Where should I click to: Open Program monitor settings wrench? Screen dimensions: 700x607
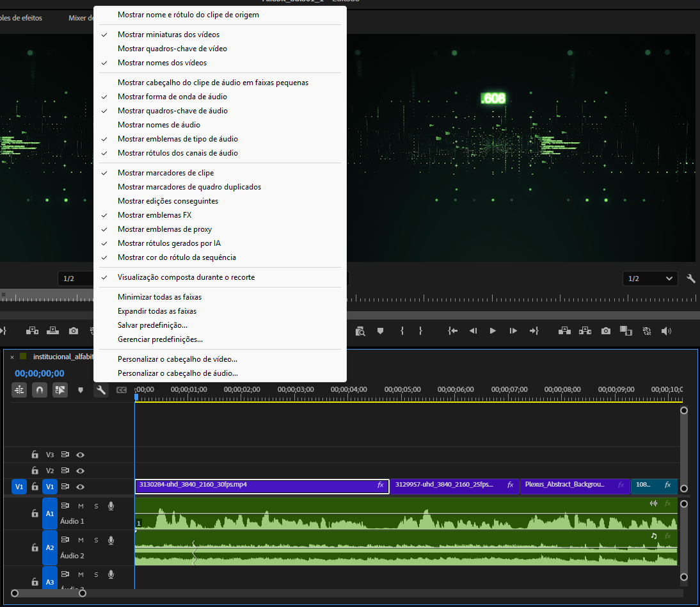[690, 279]
